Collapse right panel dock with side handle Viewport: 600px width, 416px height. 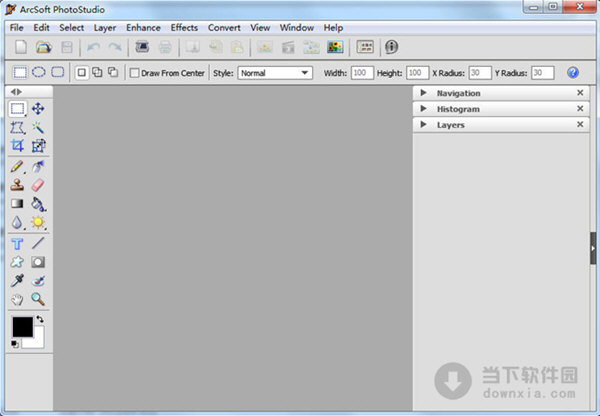593,248
